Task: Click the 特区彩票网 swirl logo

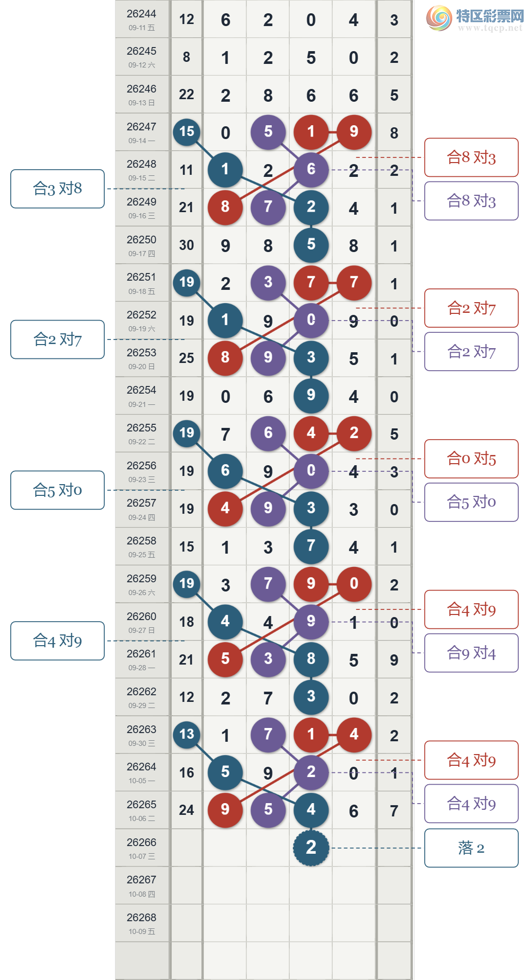Action: pyautogui.click(x=439, y=18)
